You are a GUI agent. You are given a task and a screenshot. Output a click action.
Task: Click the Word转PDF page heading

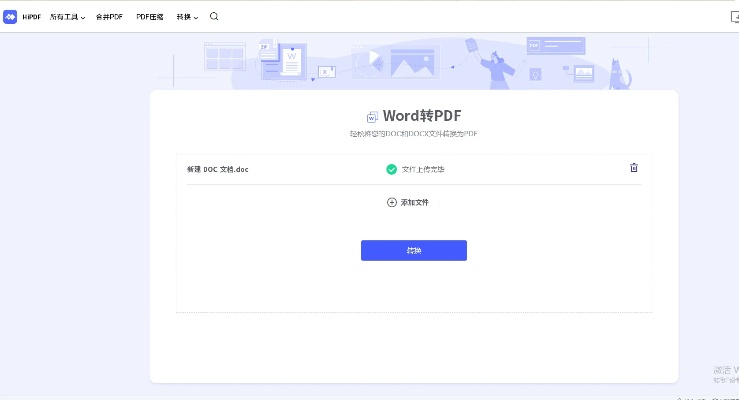(x=421, y=116)
